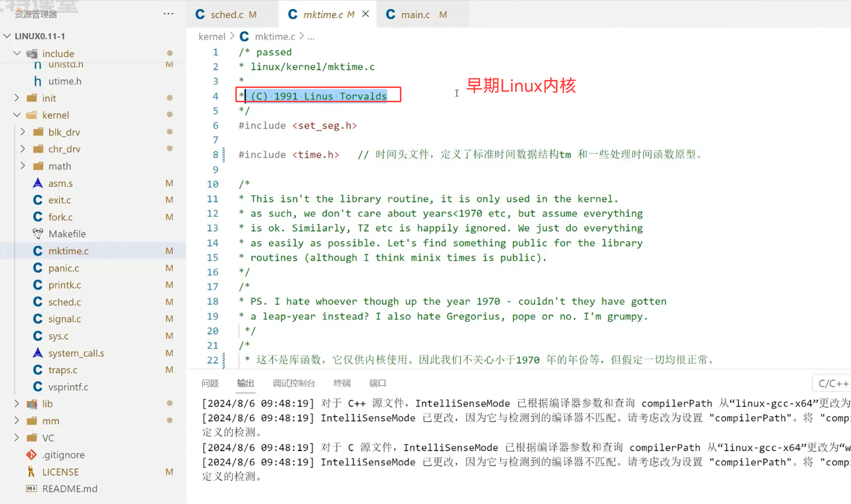851x504 pixels.
Task: Close the mktime.c editor tab
Action: pos(365,14)
